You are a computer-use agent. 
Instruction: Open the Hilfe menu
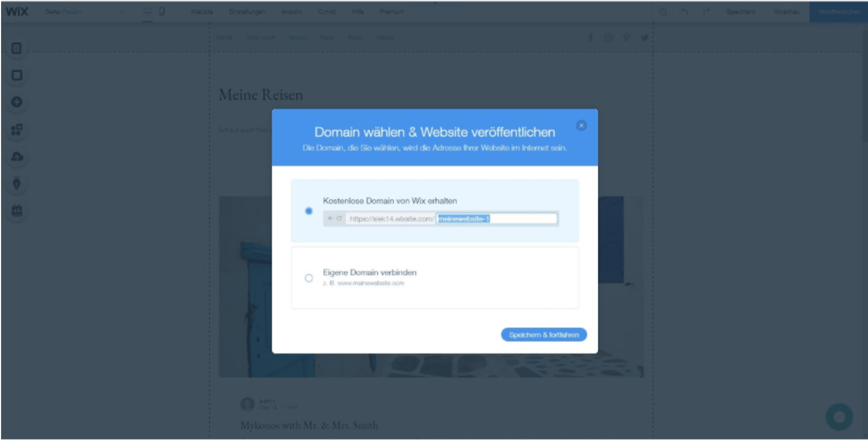click(x=358, y=11)
